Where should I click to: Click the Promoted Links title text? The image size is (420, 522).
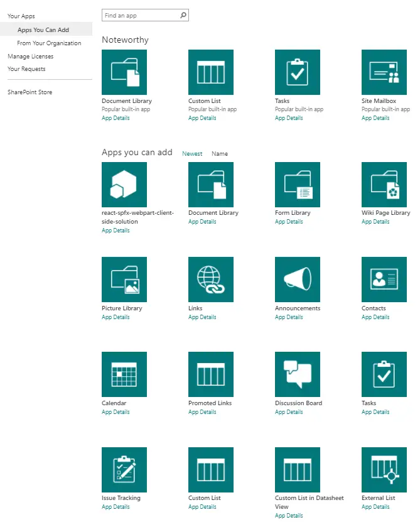(210, 403)
